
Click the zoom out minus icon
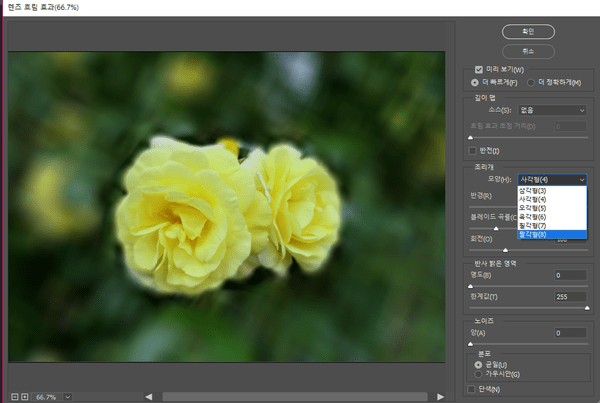13,396
